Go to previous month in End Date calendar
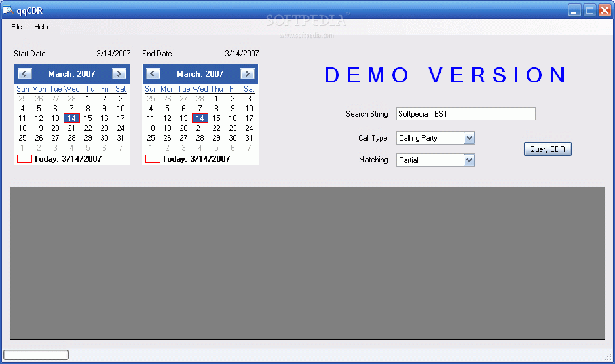The image size is (615, 364). click(153, 74)
